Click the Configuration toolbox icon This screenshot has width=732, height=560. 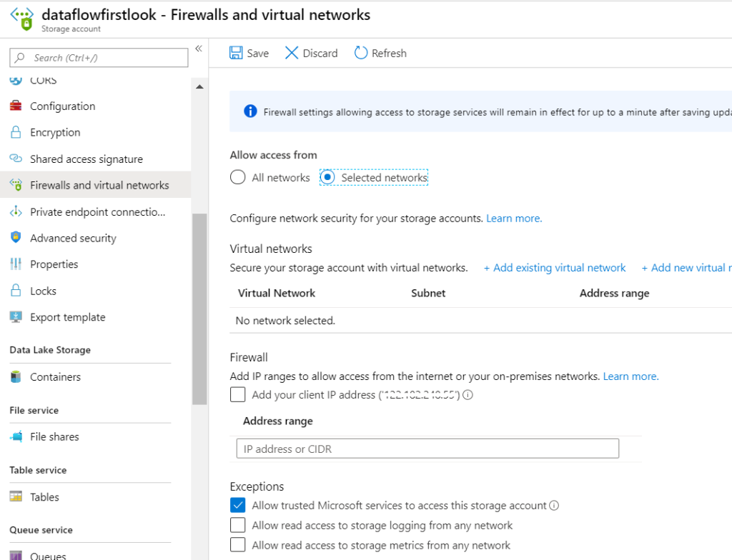tap(16, 106)
